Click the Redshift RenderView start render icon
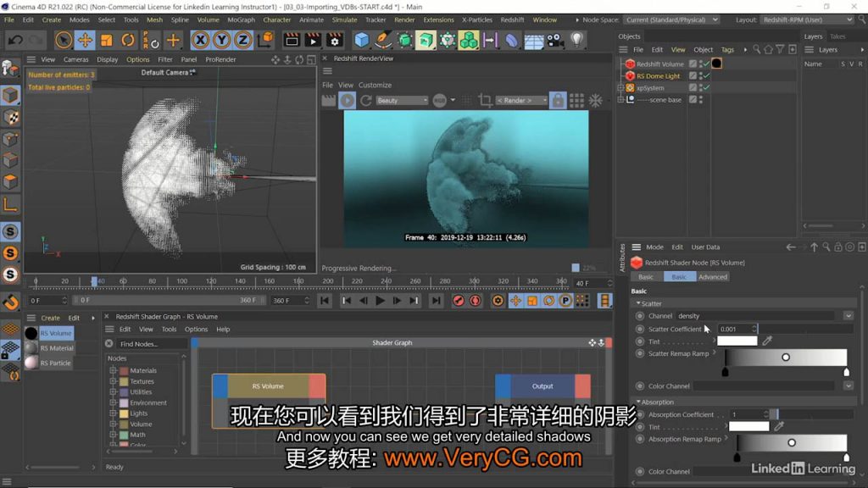The height and width of the screenshot is (488, 868). coord(347,100)
